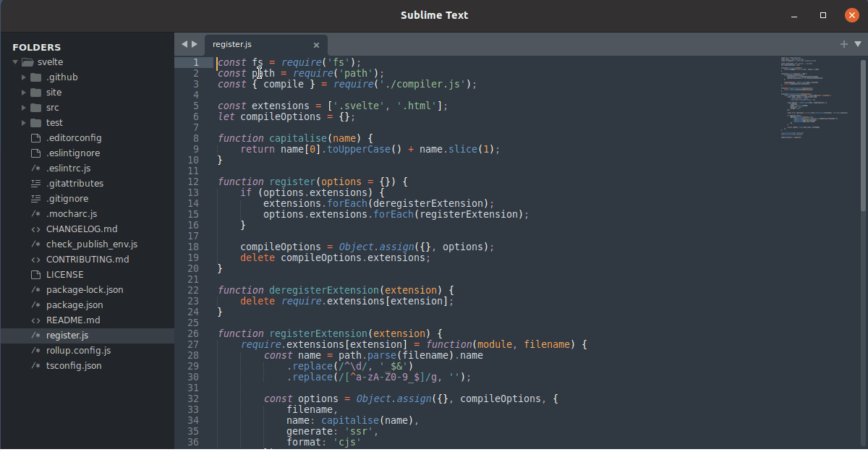Click the package.json file icon
This screenshot has width=868, height=452.
tap(36, 305)
